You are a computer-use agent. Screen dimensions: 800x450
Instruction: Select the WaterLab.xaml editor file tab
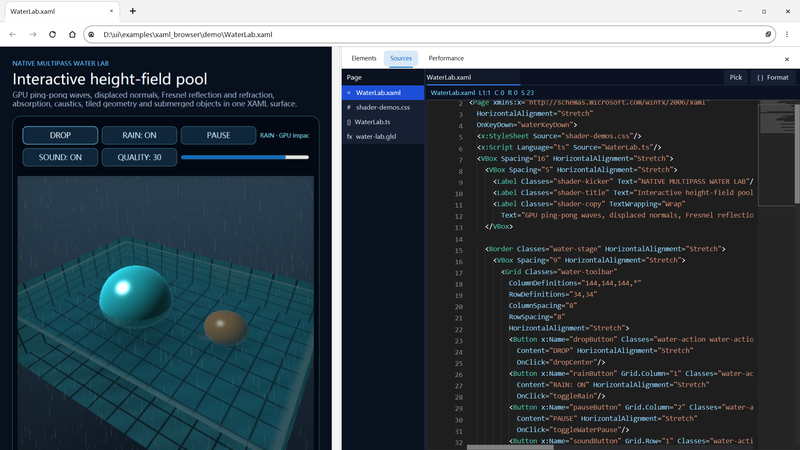pyautogui.click(x=472, y=77)
